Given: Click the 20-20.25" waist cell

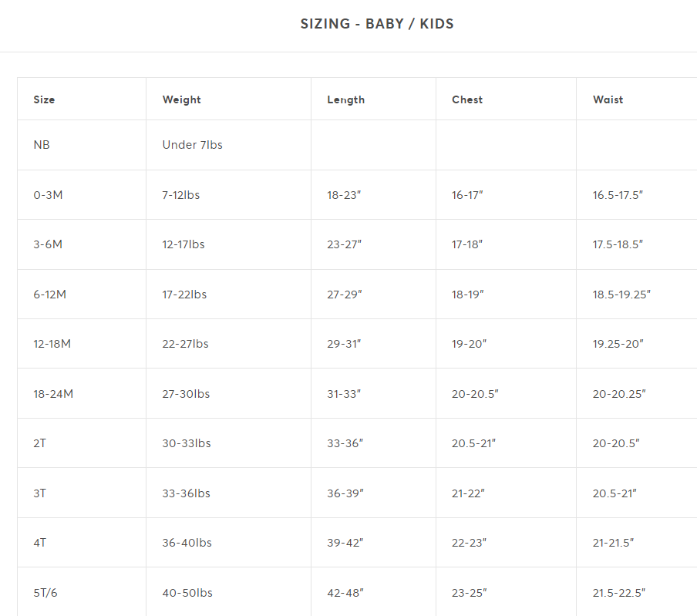Looking at the screenshot, I should point(619,394).
